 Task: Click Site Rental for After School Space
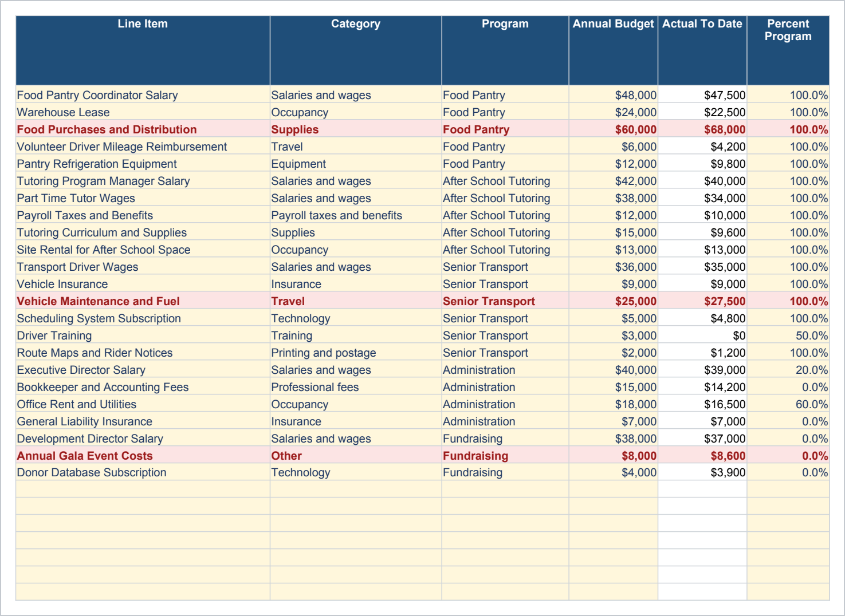(143, 250)
